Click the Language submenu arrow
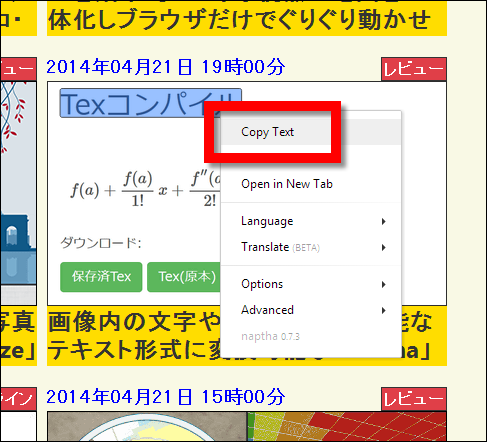Screen dimensions: 487x442 point(384,221)
